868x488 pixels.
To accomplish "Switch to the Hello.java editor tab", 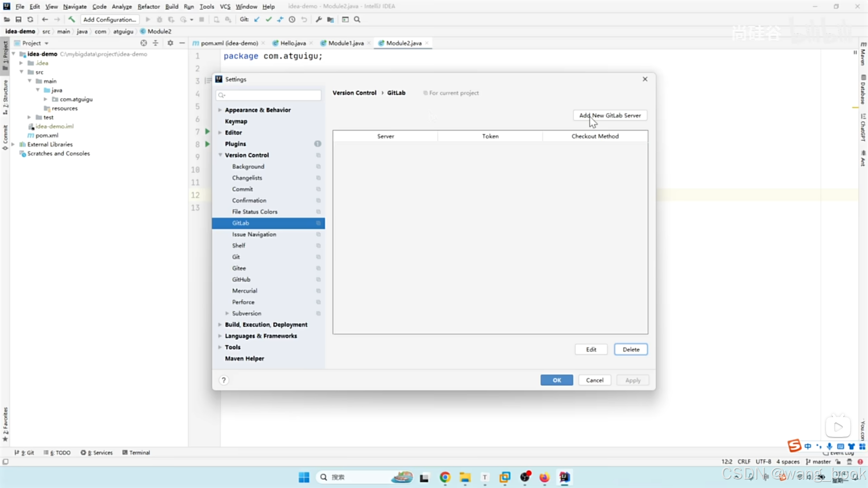I will pyautogui.click(x=292, y=43).
